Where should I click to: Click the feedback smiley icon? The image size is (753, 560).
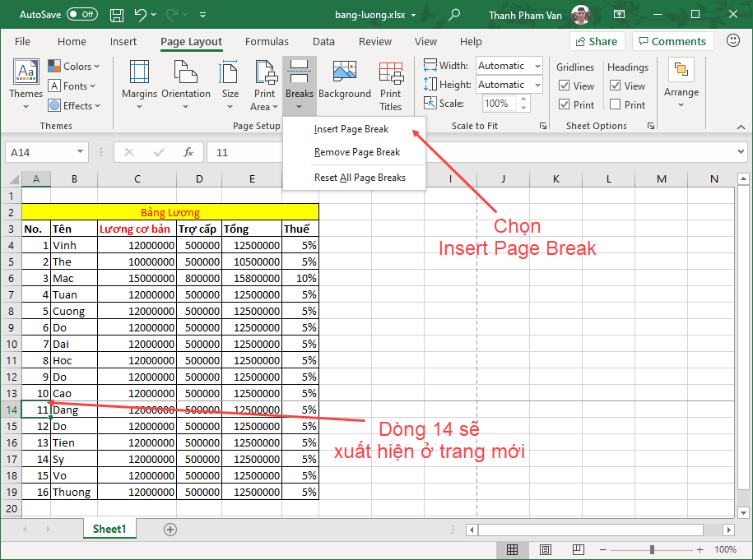(732, 40)
